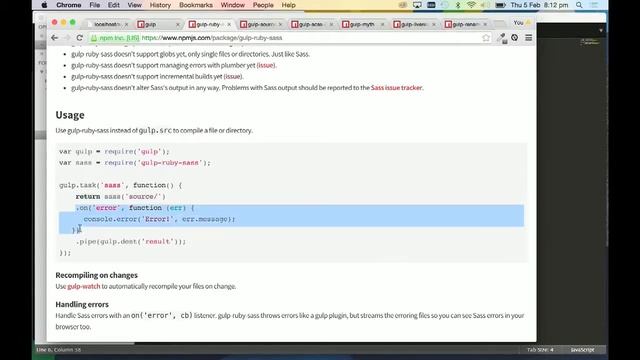Image resolution: width=640 pixels, height=360 pixels.
Task: Click the Wi-Fi status icon
Action: pos(471,5)
